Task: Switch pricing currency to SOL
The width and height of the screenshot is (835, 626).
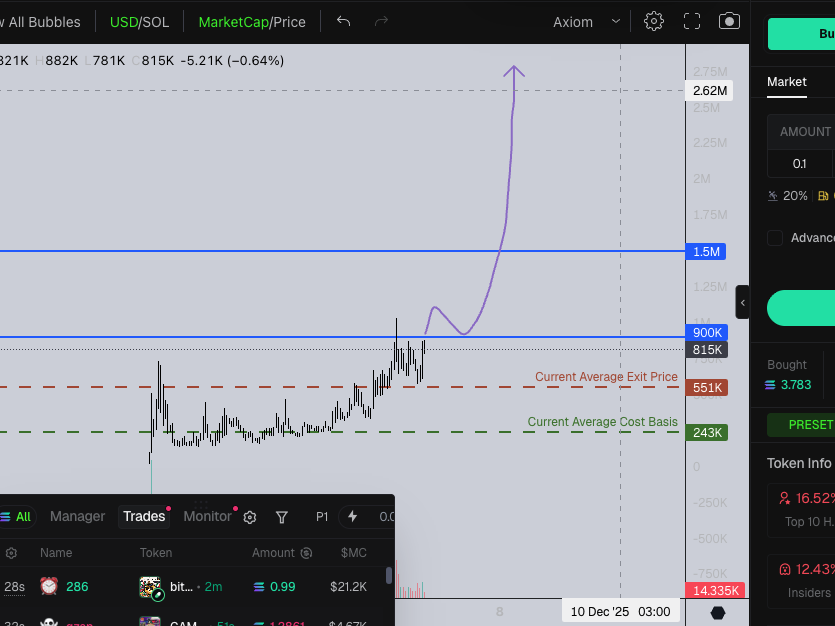Action: tap(157, 21)
